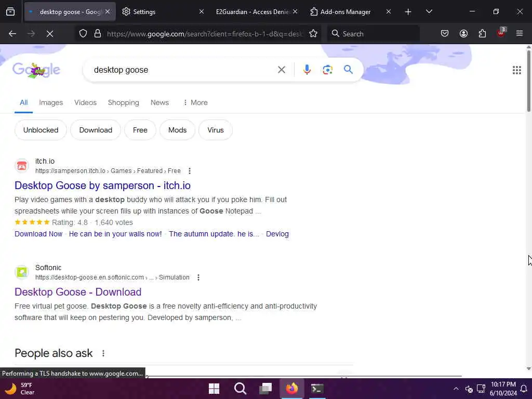Switch to Firefox on the taskbar
Screen dimensions: 532x399
291,389
